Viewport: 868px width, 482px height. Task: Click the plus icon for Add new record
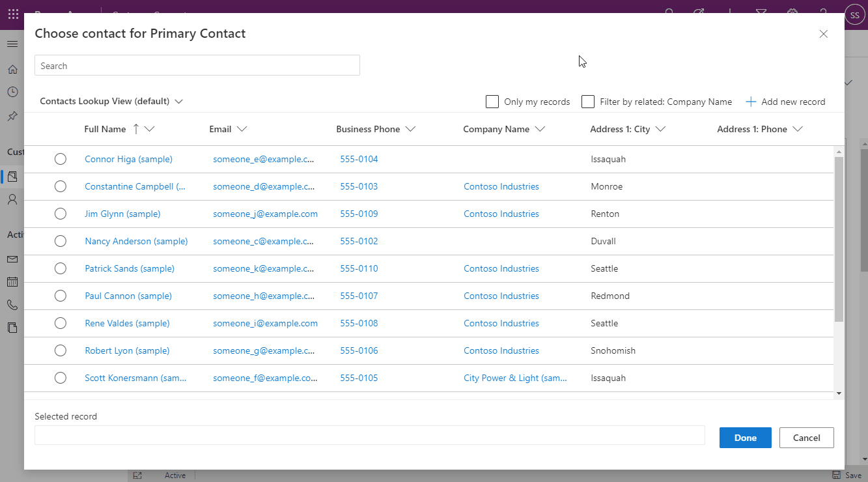(751, 102)
